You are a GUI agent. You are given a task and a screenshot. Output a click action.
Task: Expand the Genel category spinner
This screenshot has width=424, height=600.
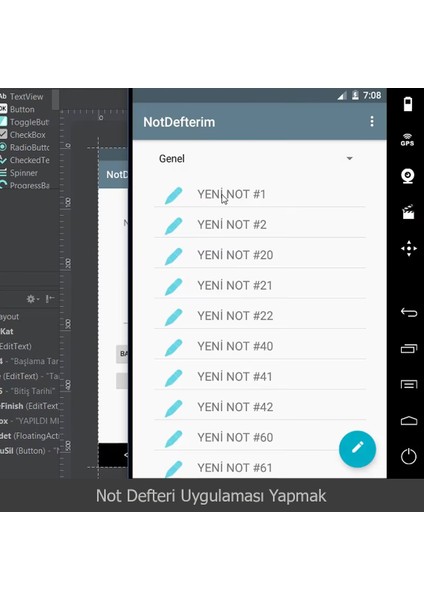[x=256, y=158]
